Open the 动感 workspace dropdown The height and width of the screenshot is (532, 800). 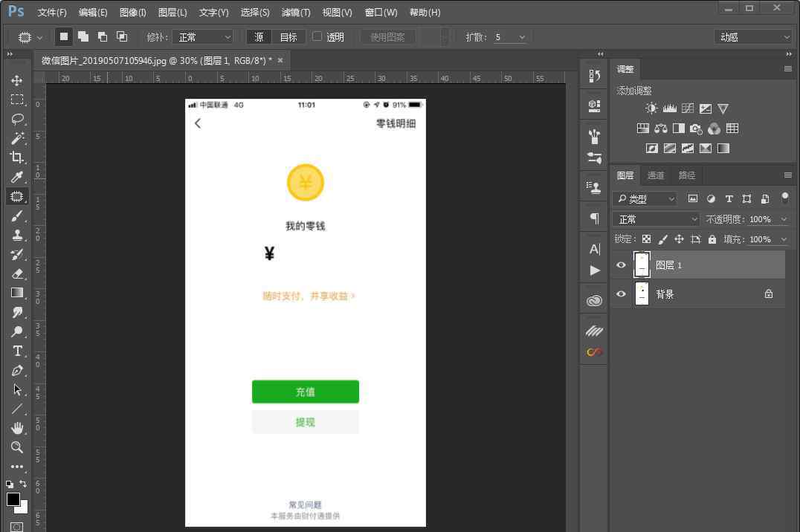coord(753,37)
